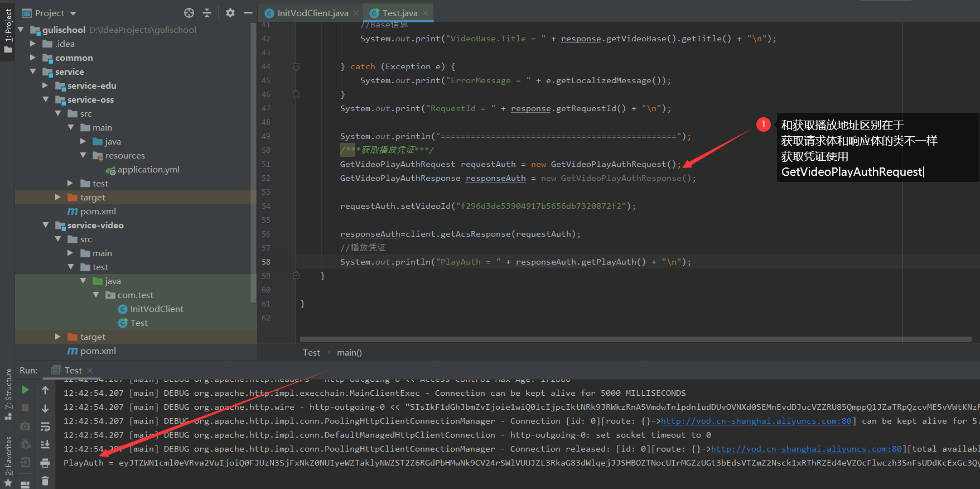The height and width of the screenshot is (489, 980).
Task: Open the 2: Favorites side tool tab
Action: click(x=8, y=461)
